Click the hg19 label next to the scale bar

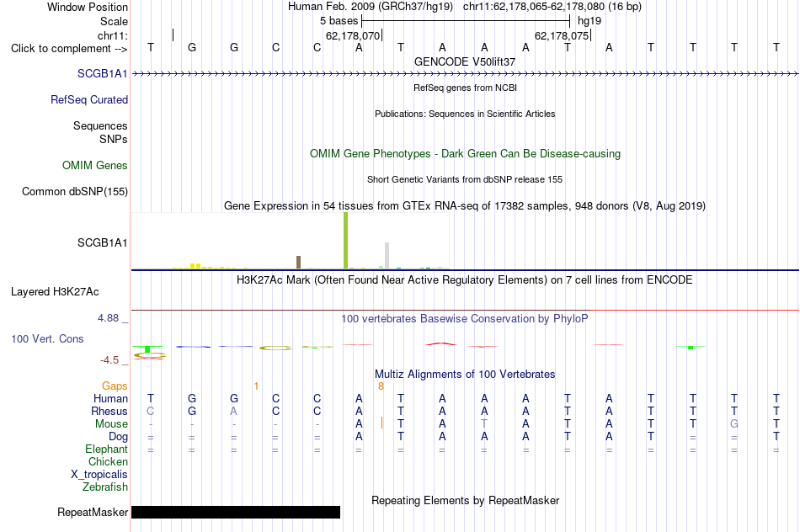(x=589, y=21)
